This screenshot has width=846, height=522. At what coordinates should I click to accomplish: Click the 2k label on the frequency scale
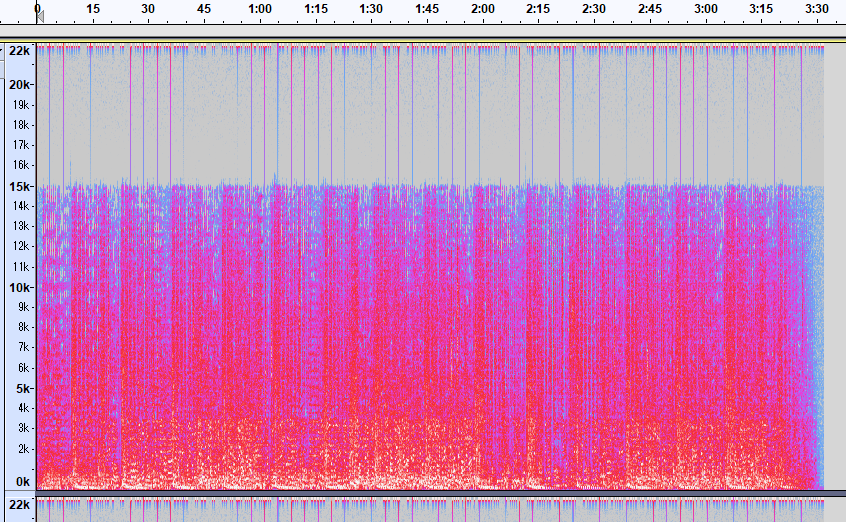tap(23, 449)
